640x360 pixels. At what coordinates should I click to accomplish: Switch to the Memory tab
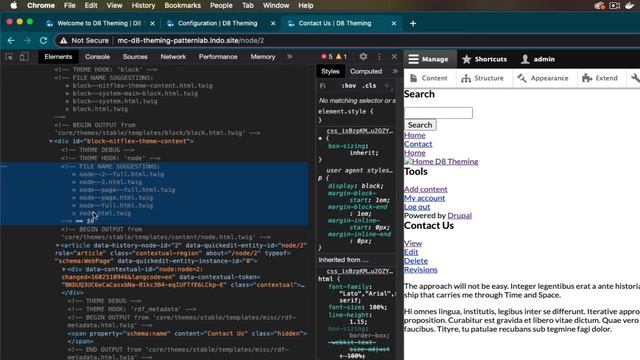(263, 57)
